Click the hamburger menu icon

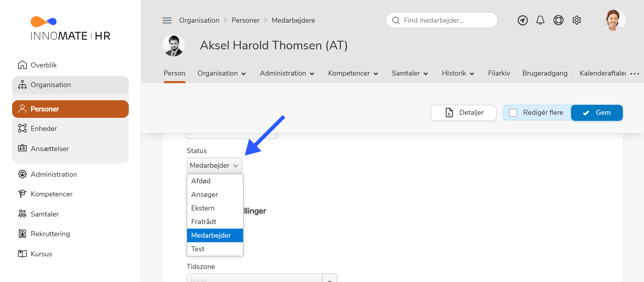(x=167, y=20)
